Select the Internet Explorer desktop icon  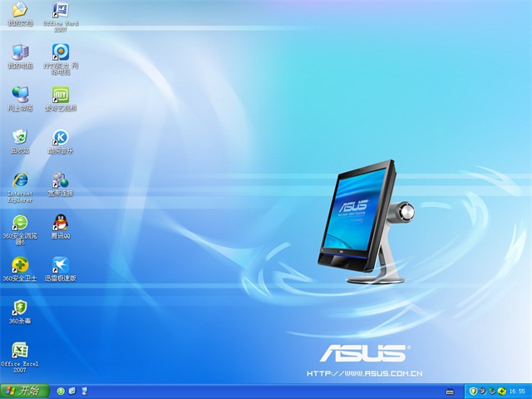[20, 180]
